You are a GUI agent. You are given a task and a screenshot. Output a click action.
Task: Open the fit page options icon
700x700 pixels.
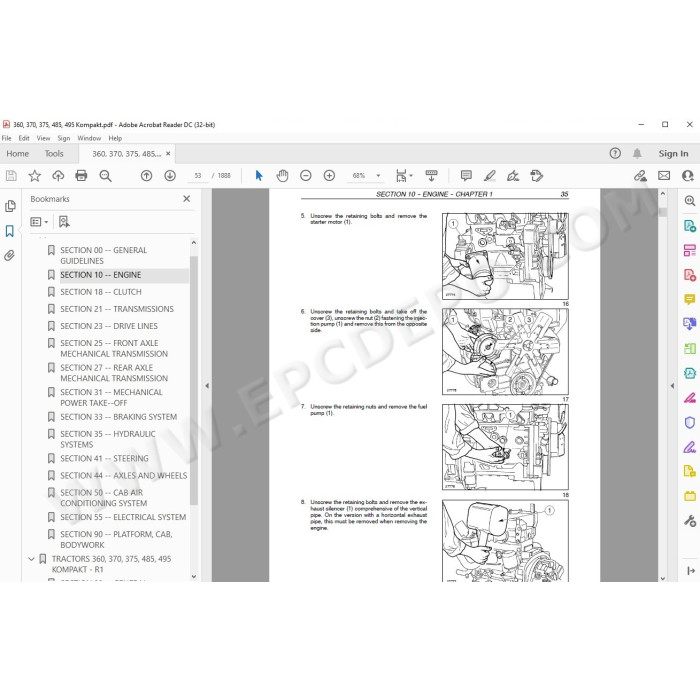tap(404, 176)
